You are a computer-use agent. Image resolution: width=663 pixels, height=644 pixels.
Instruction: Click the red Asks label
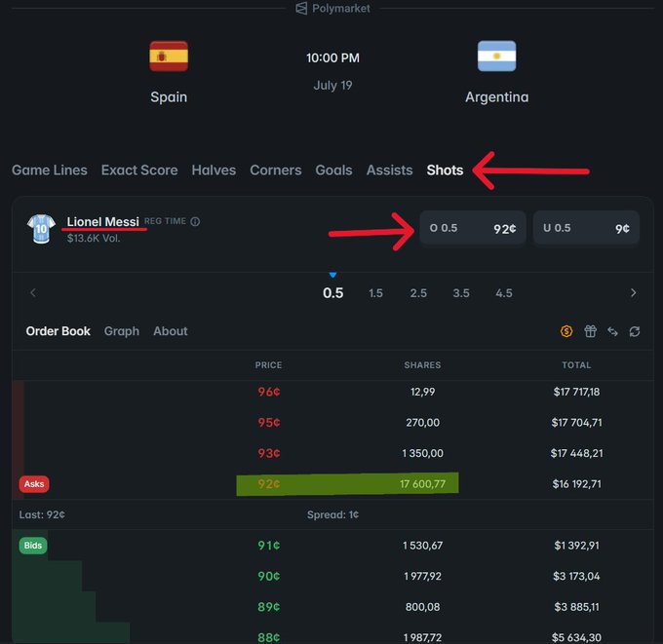[x=34, y=484]
